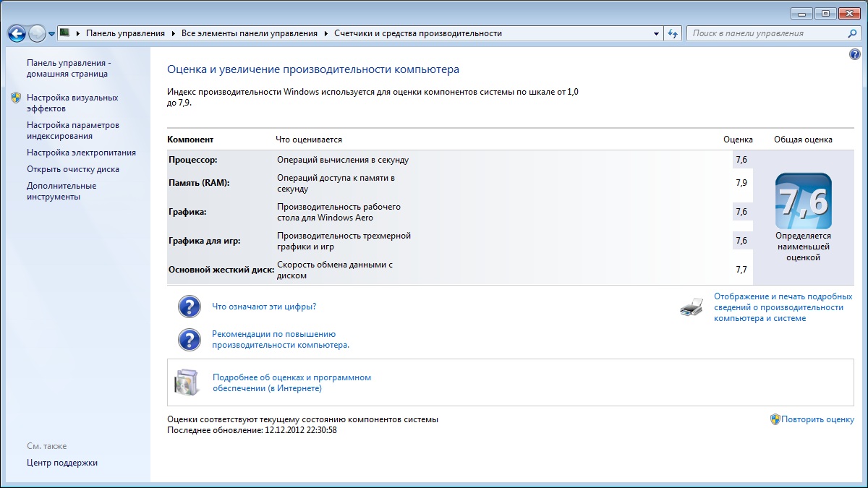The height and width of the screenshot is (488, 868).
Task: Click the 7,6 overall score badge
Action: point(803,202)
